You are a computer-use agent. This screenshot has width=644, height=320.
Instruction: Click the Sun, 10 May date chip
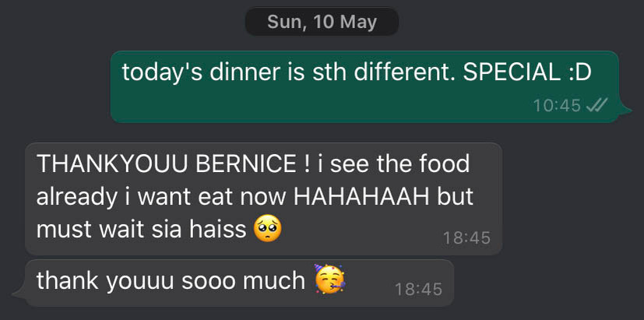(x=322, y=22)
